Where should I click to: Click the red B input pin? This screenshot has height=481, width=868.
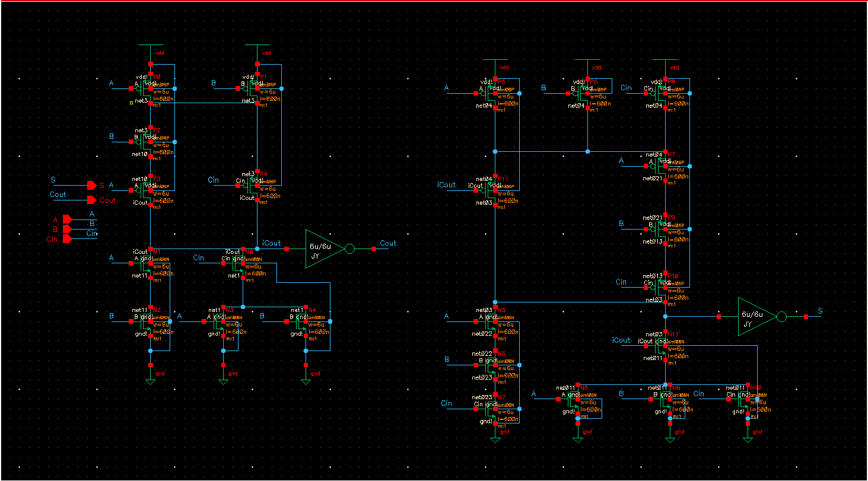tap(67, 229)
